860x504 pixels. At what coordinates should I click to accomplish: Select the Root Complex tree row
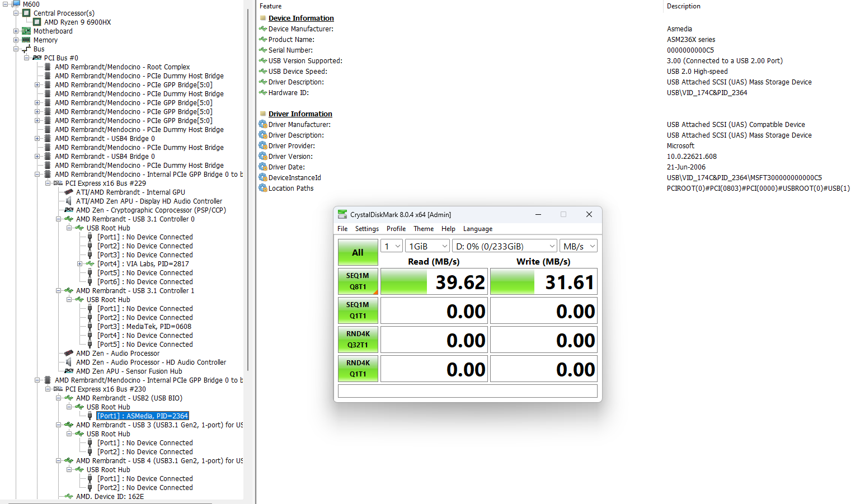click(x=123, y=67)
